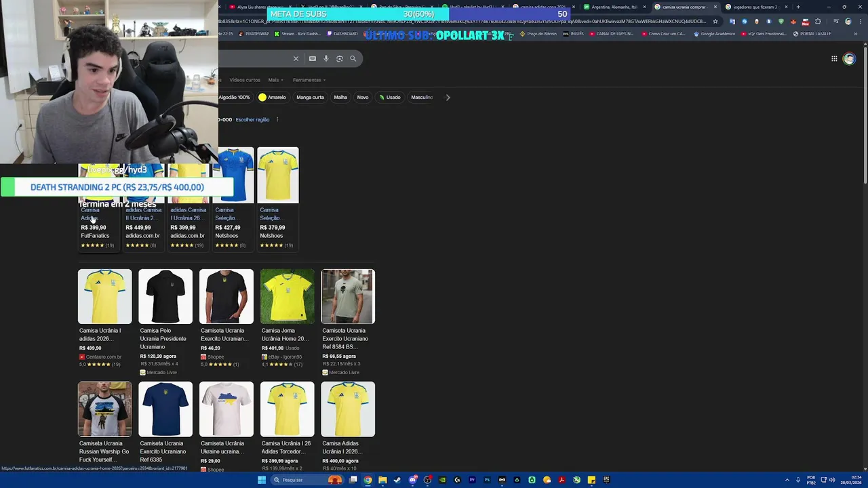Expand the Mais dropdown
This screenshot has height=488, width=868.
[275, 80]
